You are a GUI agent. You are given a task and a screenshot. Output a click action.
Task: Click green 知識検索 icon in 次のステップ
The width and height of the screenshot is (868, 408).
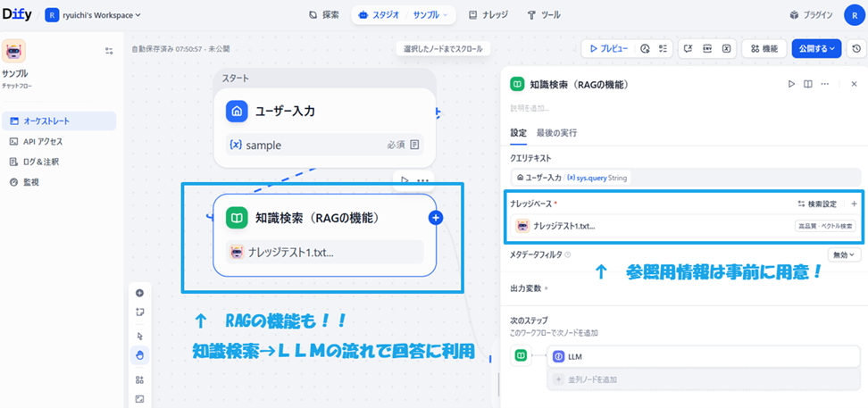pos(521,356)
